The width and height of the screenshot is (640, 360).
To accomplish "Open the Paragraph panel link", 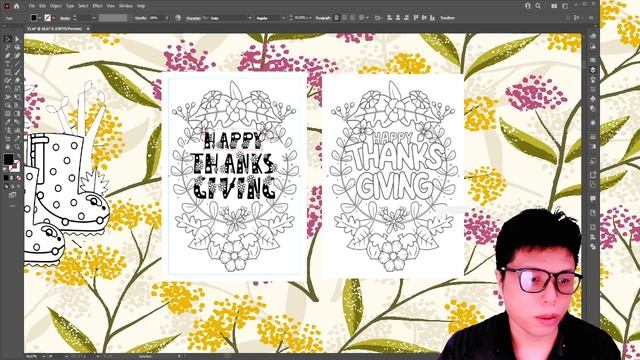I will coord(323,18).
